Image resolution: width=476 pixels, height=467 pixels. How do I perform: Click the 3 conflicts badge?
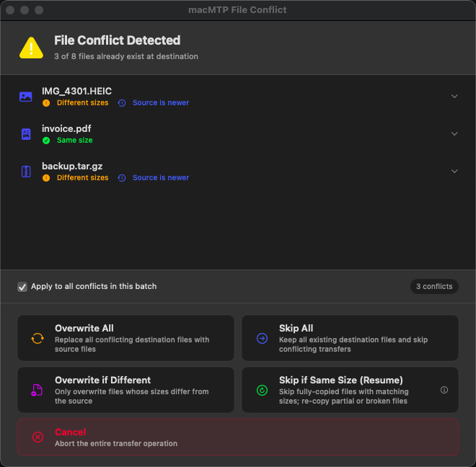(434, 286)
